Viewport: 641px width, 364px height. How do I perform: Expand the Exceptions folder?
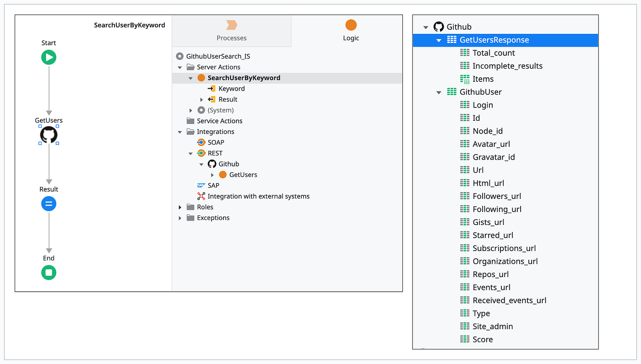point(180,218)
